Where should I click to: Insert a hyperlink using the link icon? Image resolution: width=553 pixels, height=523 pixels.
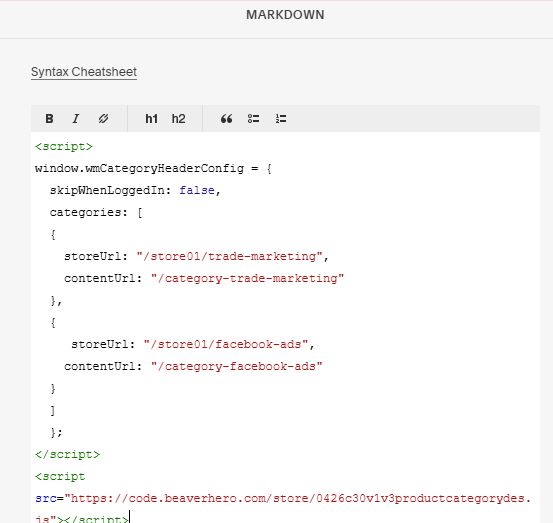coord(103,119)
